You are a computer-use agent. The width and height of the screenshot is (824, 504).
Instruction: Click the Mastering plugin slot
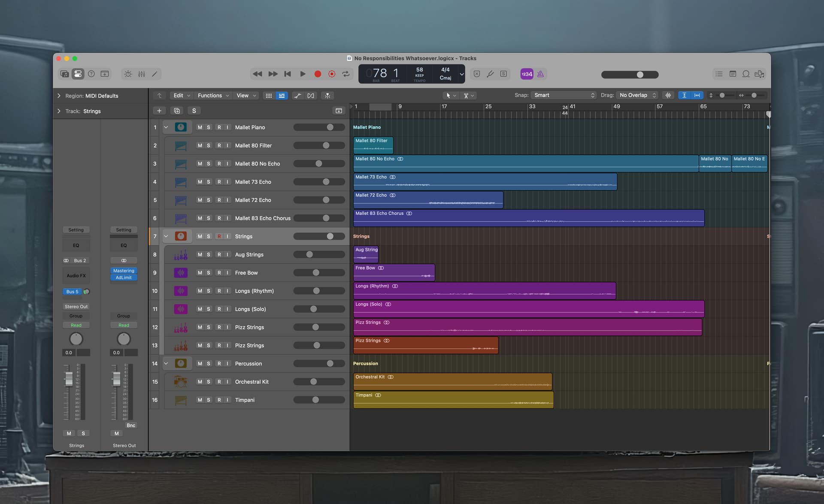[124, 271]
